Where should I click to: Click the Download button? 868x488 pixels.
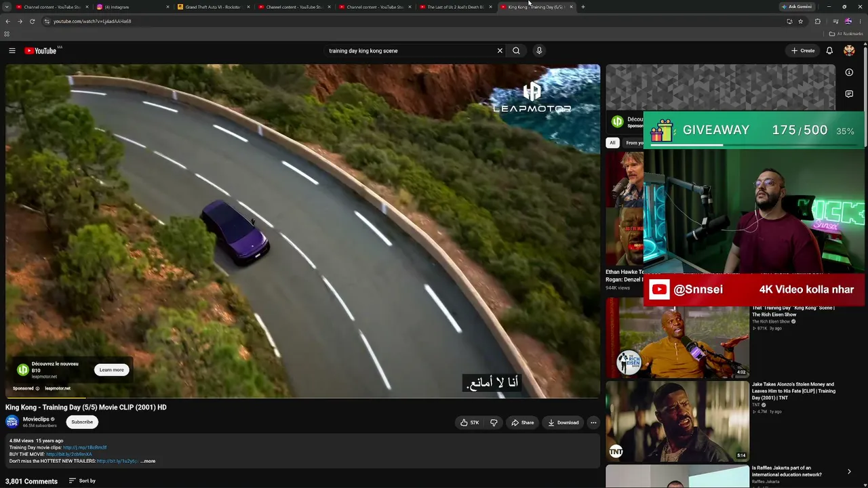[x=564, y=422]
